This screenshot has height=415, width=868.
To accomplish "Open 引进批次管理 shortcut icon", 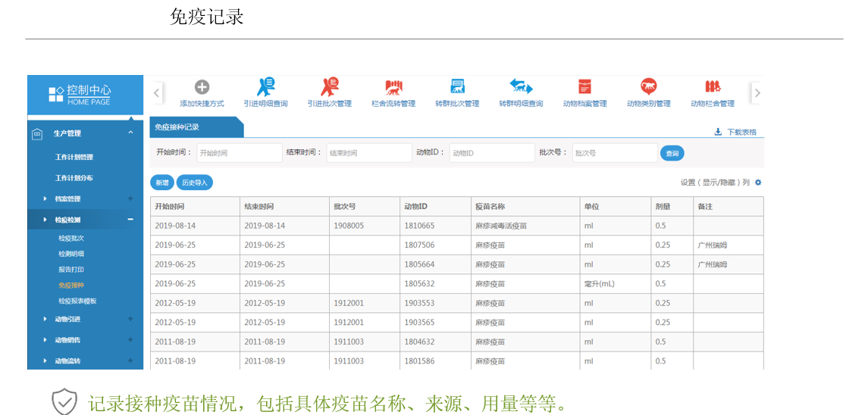I will [x=330, y=86].
